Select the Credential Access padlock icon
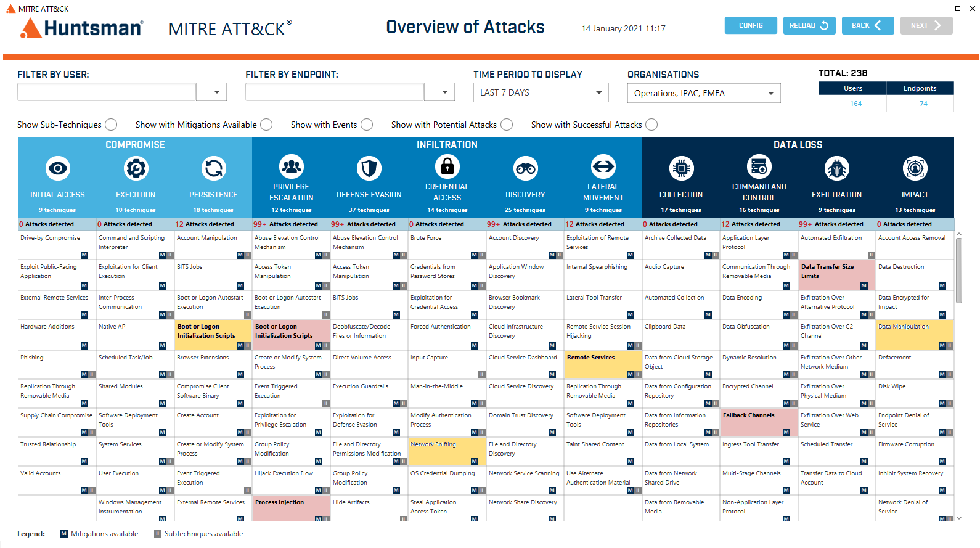Image resolution: width=980 pixels, height=548 pixels. [x=447, y=166]
